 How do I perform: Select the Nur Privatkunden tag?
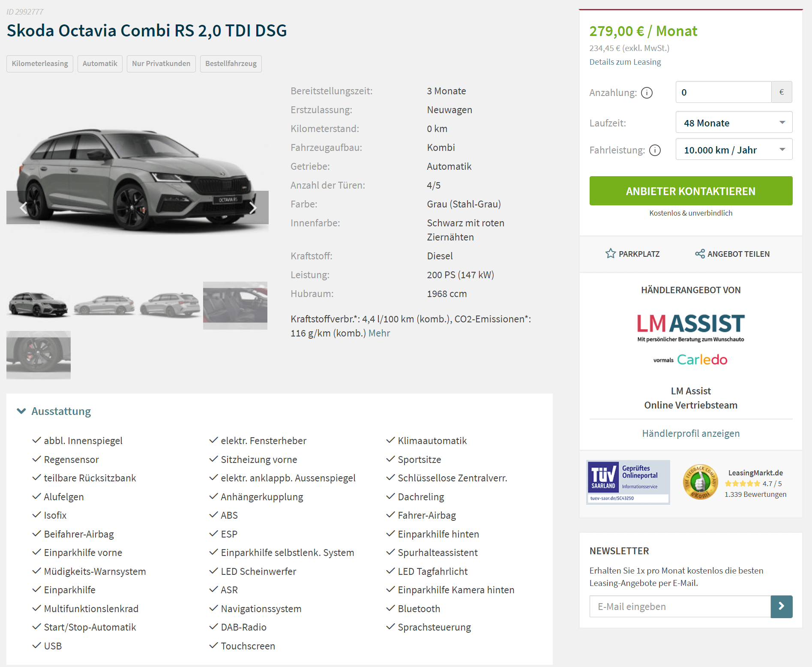[161, 63]
